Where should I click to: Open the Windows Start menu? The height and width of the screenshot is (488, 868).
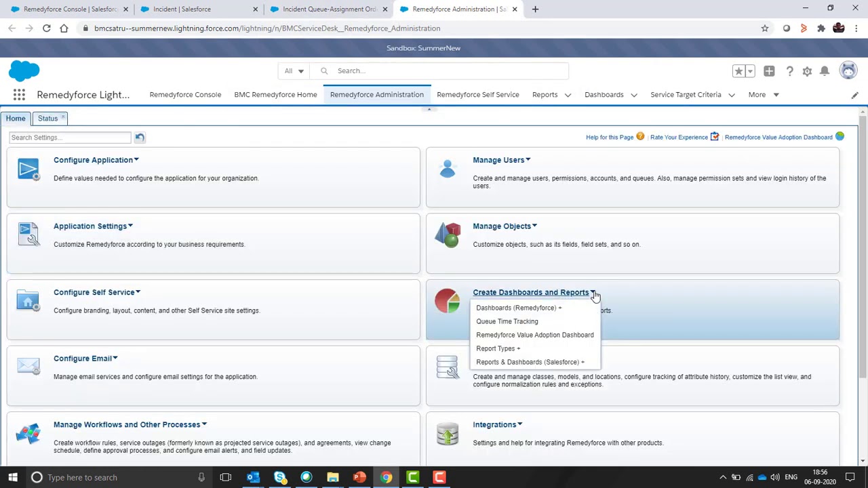[x=12, y=477]
